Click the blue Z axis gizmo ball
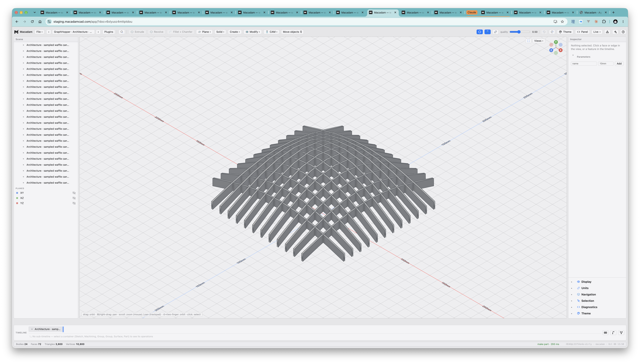This screenshot has width=640, height=364. point(551,50)
